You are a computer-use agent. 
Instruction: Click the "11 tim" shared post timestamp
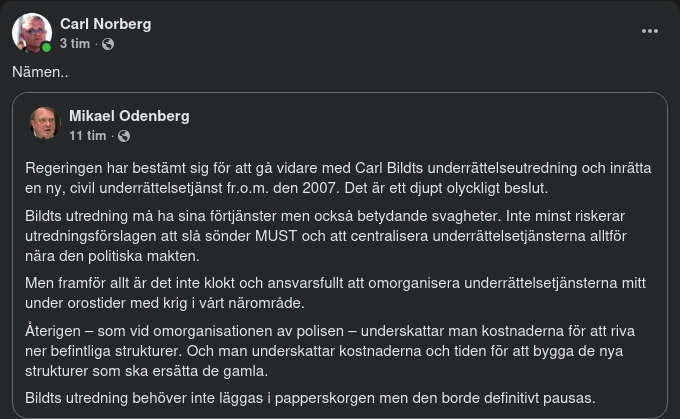point(87,135)
